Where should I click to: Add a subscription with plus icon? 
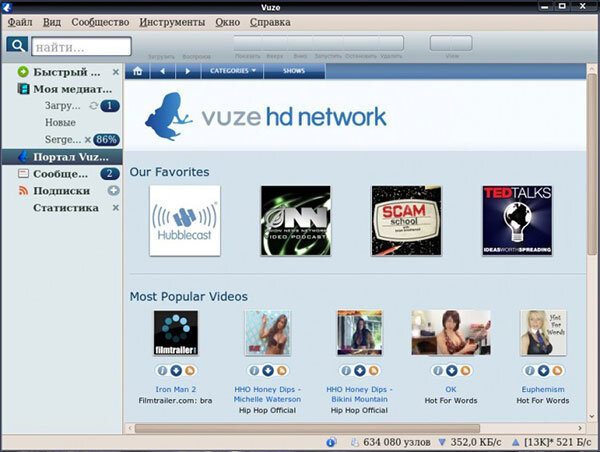pos(113,191)
